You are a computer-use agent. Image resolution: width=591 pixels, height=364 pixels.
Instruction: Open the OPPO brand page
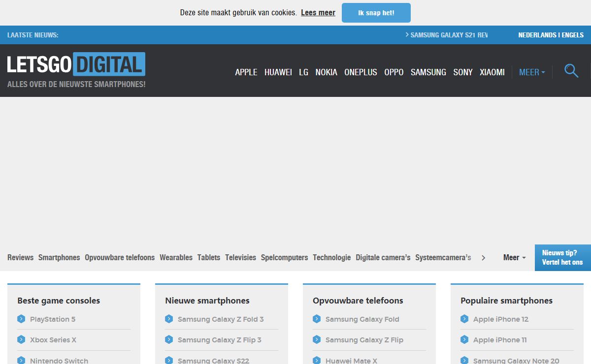tap(394, 72)
